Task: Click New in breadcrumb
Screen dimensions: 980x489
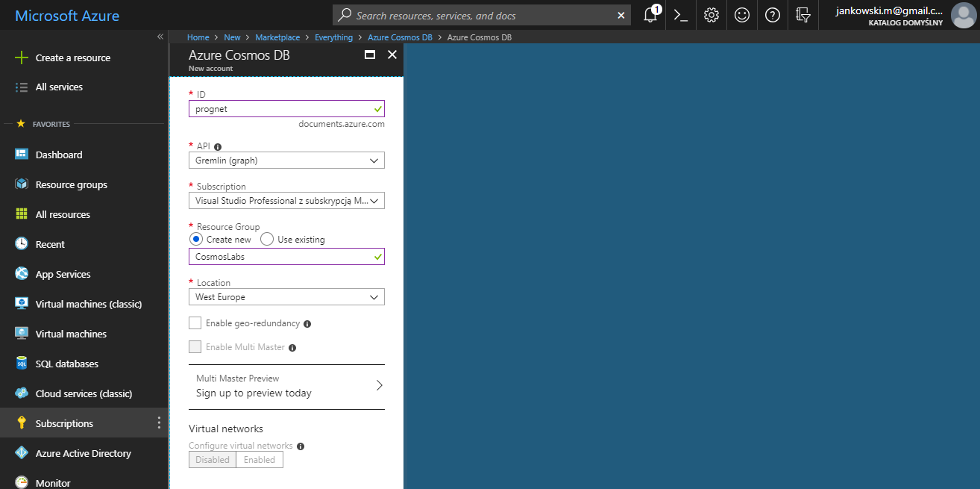Action: coord(232,37)
